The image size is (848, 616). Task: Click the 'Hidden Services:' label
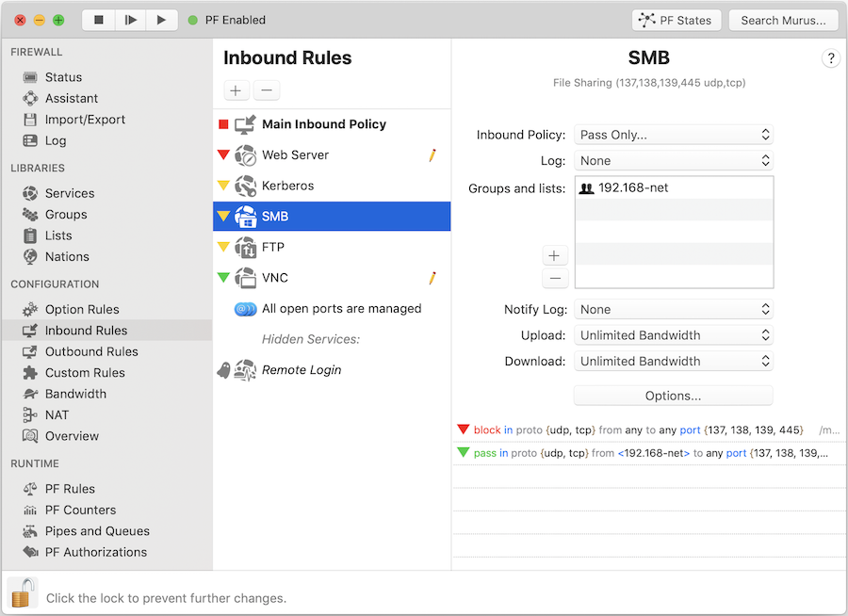311,339
